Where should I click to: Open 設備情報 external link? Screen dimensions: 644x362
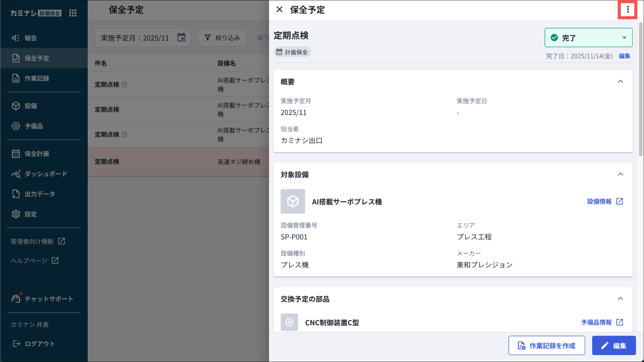click(x=605, y=202)
